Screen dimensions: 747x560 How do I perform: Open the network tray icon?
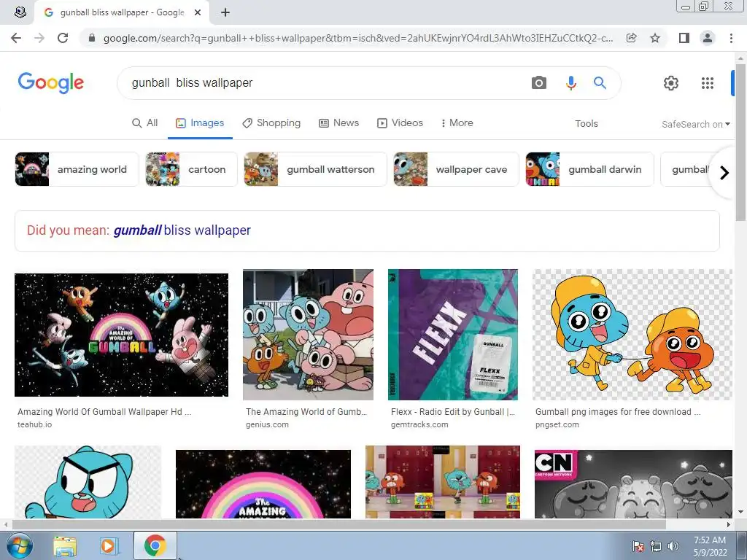[656, 546]
